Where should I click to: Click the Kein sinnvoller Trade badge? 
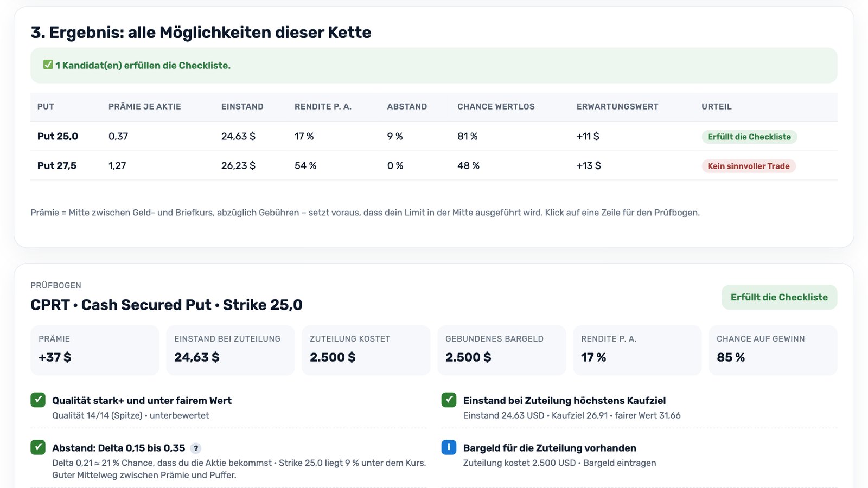pyautogui.click(x=748, y=166)
